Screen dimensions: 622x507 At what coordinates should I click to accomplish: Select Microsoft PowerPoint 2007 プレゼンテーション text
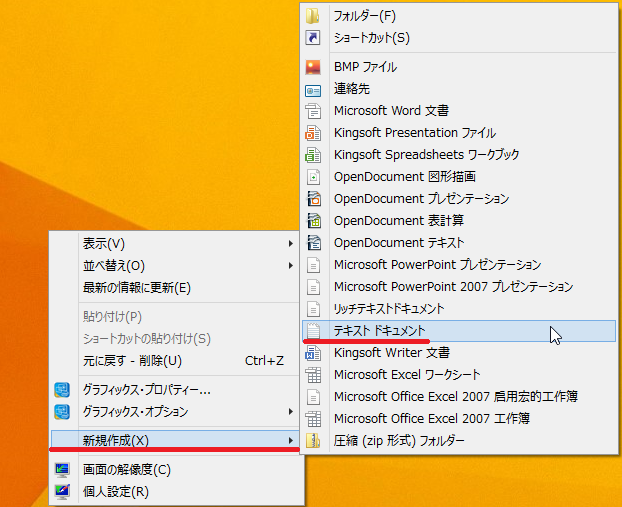[453, 286]
